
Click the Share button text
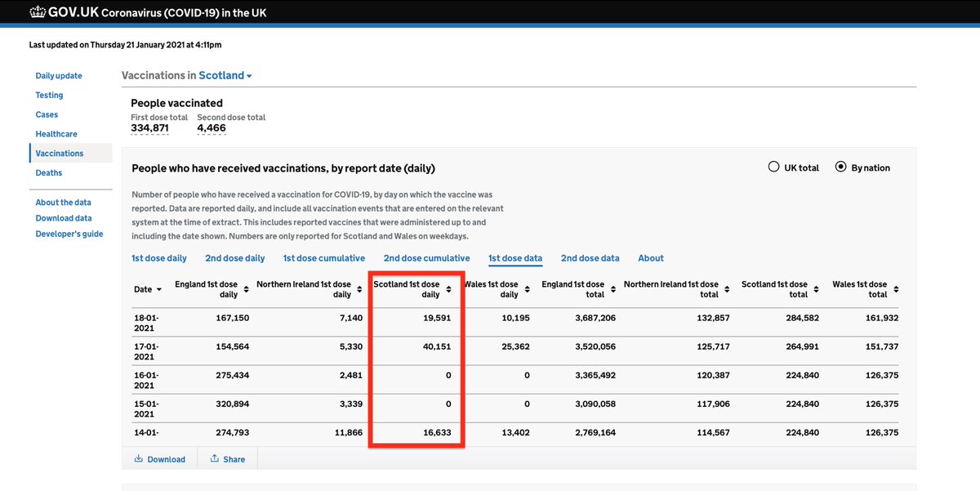click(234, 459)
